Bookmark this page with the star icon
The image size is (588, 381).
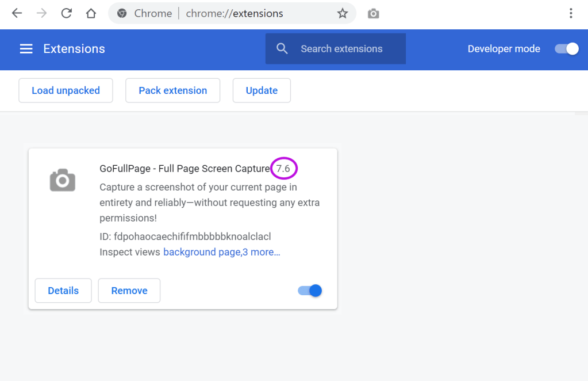click(x=343, y=13)
